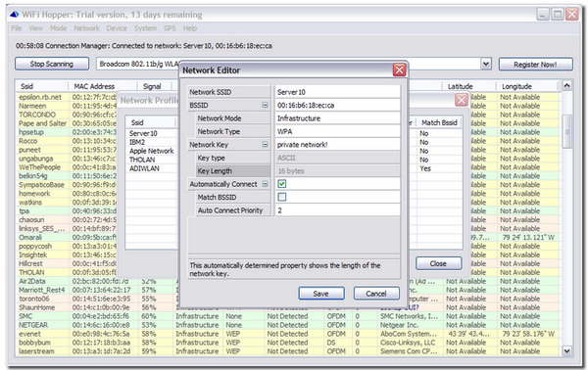Select the laserstream network row
This screenshot has height=370, width=588.
tap(288, 351)
